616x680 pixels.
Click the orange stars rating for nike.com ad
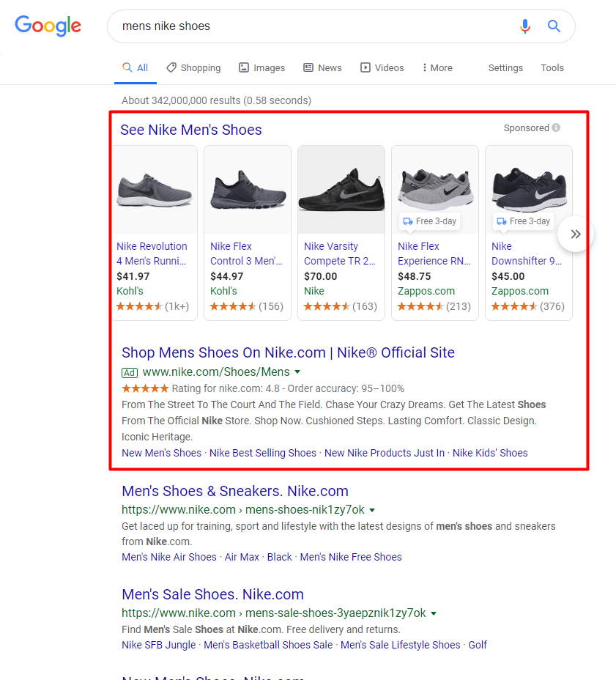(145, 388)
